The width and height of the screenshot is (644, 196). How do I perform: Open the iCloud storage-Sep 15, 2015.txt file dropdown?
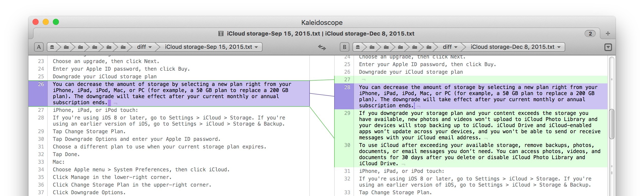(211, 47)
